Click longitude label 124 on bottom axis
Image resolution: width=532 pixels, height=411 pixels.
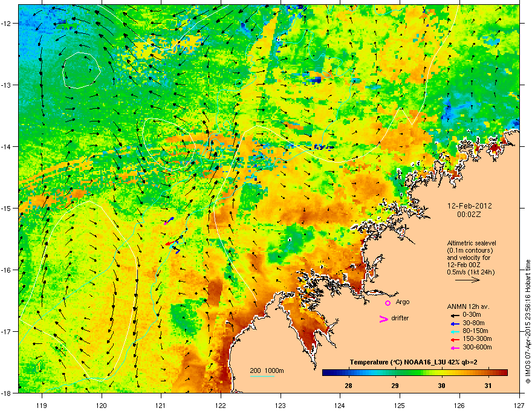340,405
